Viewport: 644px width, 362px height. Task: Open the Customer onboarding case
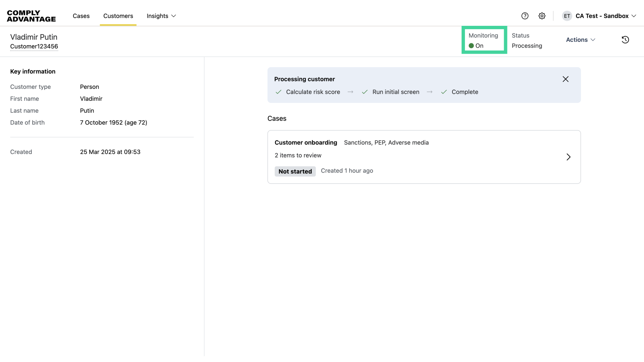point(306,142)
